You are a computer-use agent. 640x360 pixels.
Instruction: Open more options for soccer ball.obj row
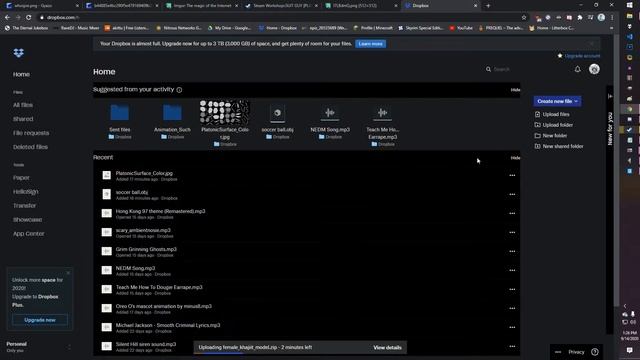click(512, 195)
